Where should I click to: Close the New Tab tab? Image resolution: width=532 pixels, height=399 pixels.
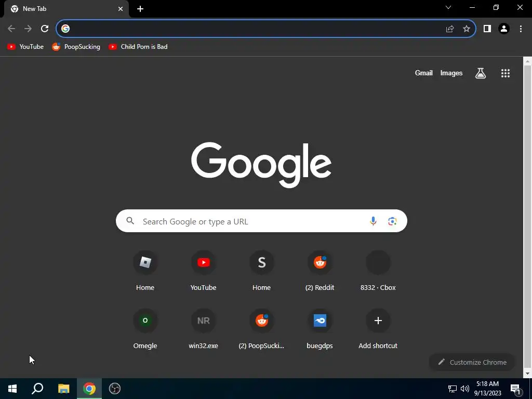[121, 9]
